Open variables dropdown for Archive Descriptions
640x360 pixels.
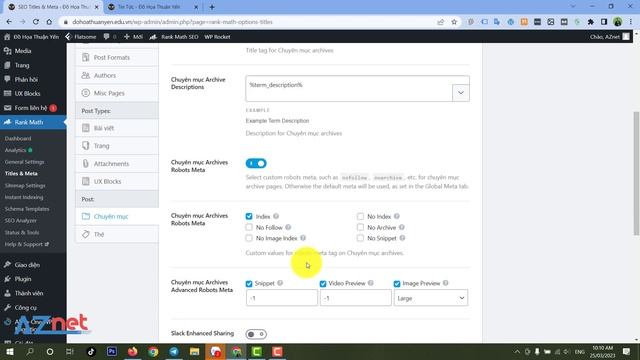pos(461,93)
